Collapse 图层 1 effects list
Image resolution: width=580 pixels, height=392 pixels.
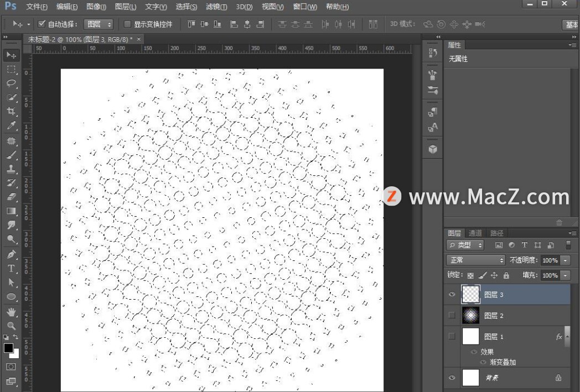coord(567,337)
